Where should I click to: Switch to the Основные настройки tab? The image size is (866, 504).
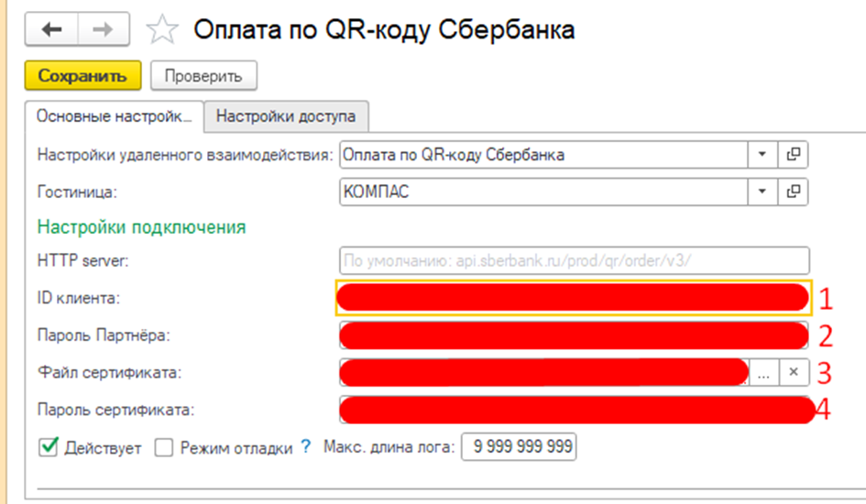[115, 116]
